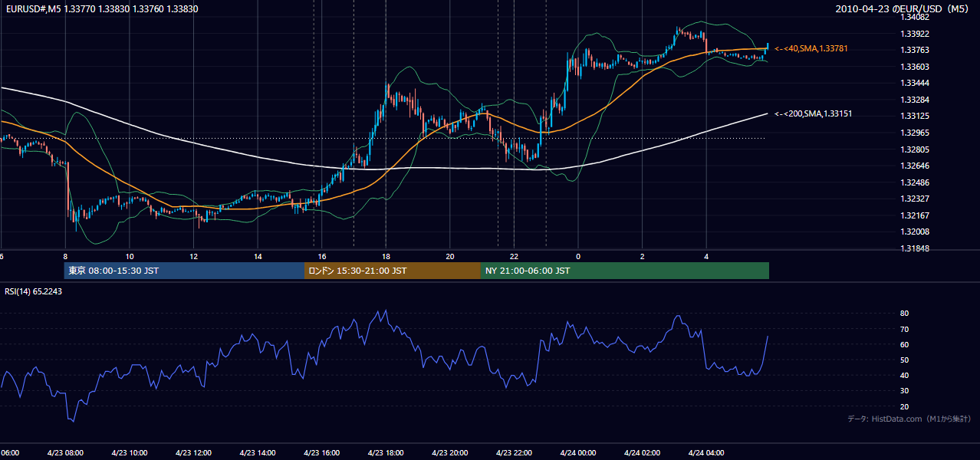Click the 4/24 00:00 time axis label
Screen dimensions: 980x460
578,452
